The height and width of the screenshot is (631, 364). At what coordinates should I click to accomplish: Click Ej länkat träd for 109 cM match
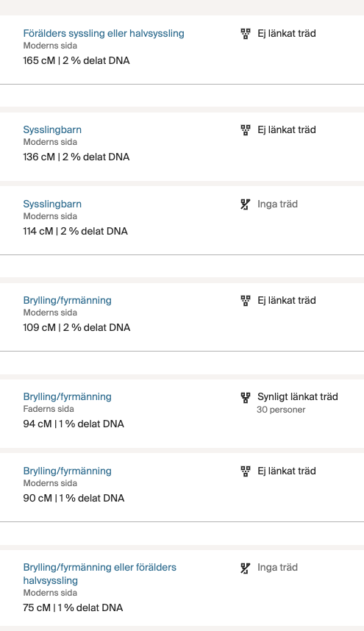pyautogui.click(x=287, y=301)
